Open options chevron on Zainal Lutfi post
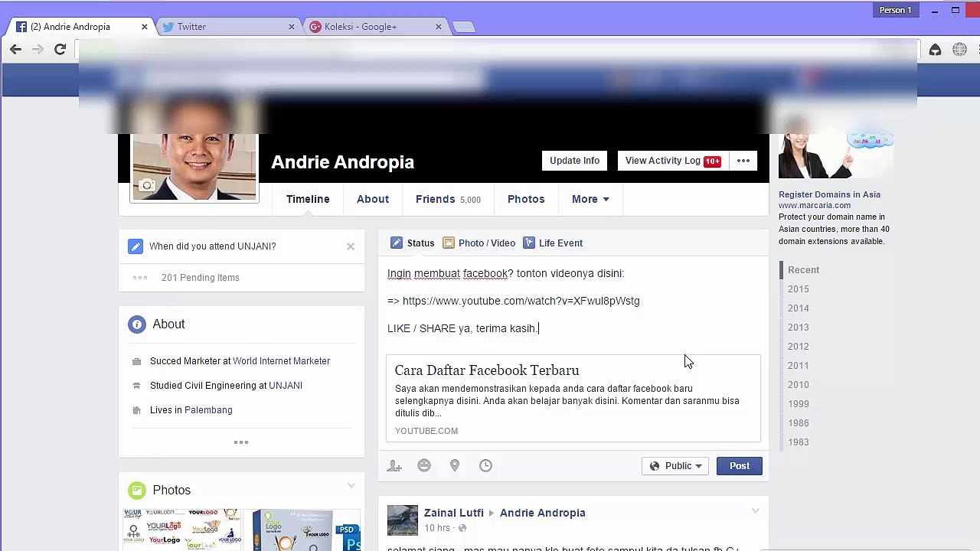This screenshot has height=551, width=980. pos(756,510)
